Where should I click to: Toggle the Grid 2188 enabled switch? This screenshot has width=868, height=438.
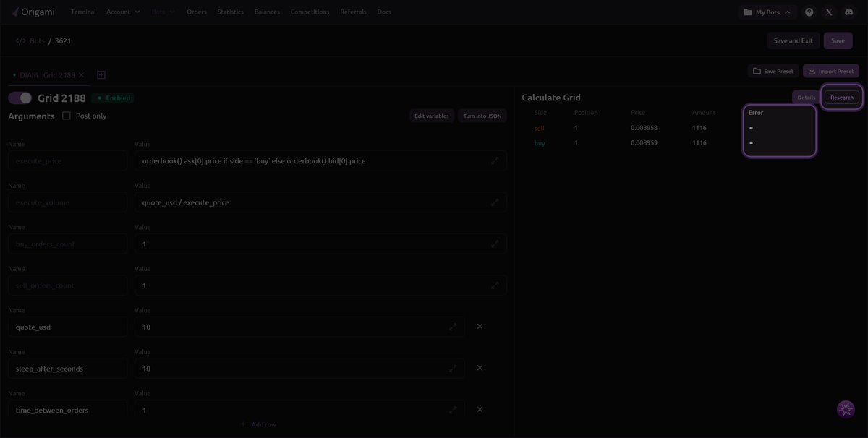(20, 98)
